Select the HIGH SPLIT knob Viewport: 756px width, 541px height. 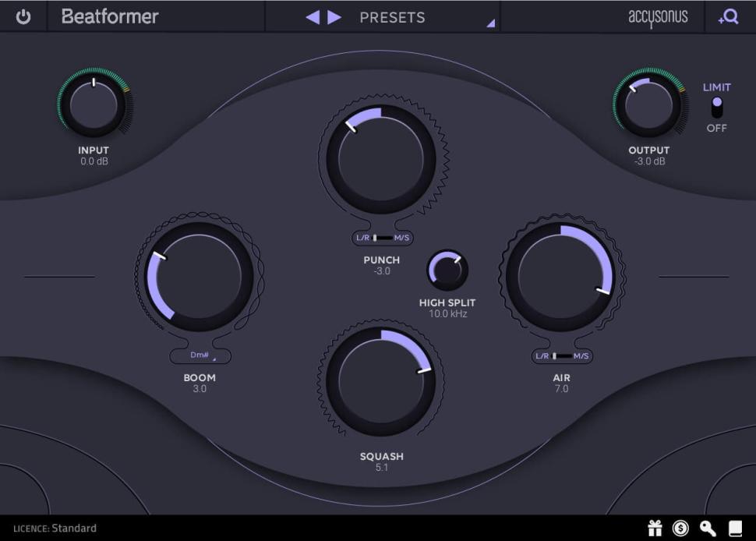pos(447,270)
